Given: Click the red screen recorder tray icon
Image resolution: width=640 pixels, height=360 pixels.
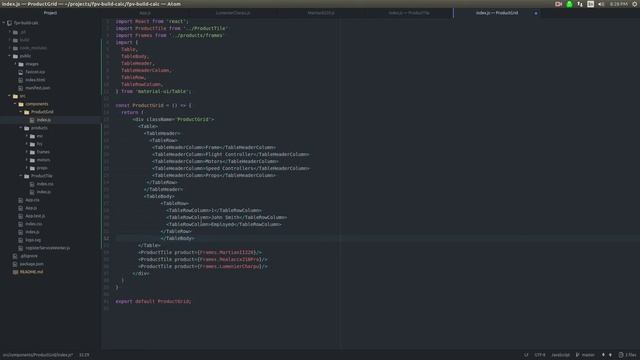Looking at the screenshot, I should point(558,4).
